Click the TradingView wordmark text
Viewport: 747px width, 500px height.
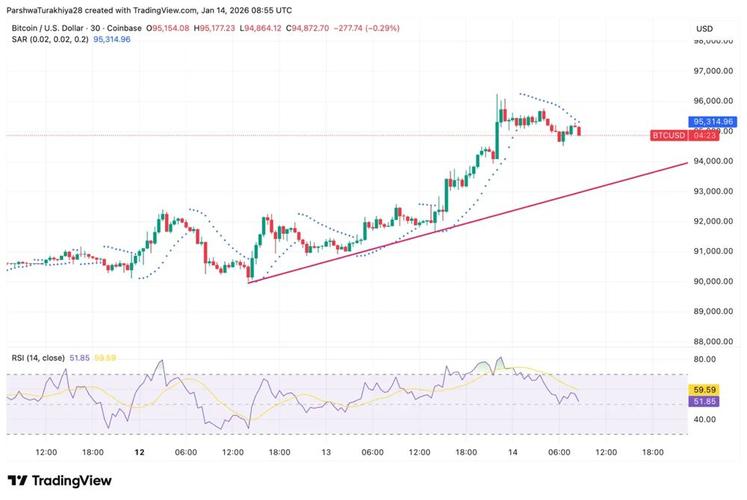tap(71, 480)
